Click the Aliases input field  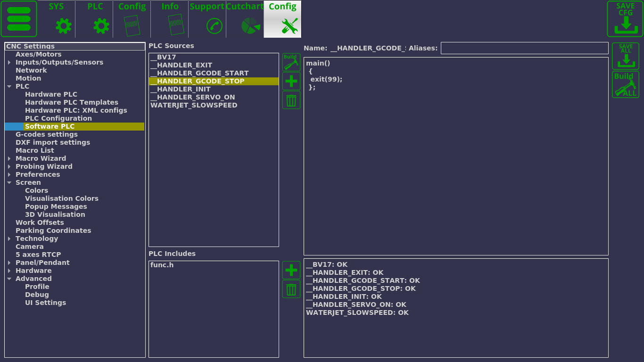coord(524,48)
